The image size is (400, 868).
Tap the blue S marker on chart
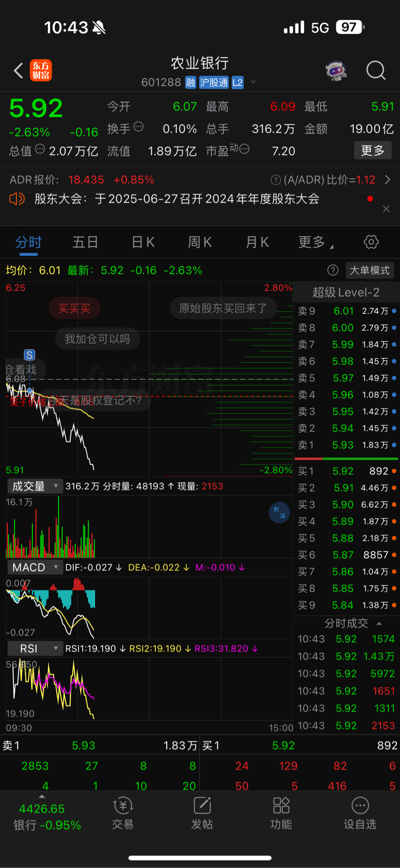tap(29, 355)
